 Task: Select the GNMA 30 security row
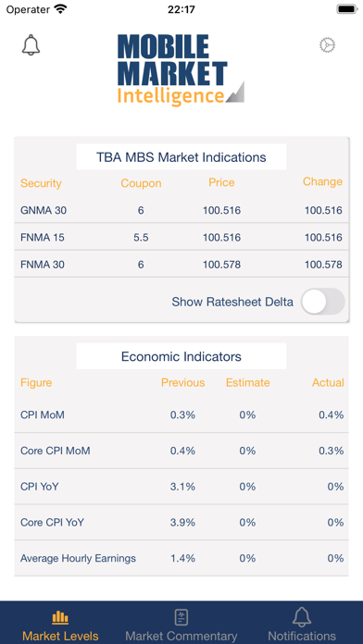[x=181, y=211]
